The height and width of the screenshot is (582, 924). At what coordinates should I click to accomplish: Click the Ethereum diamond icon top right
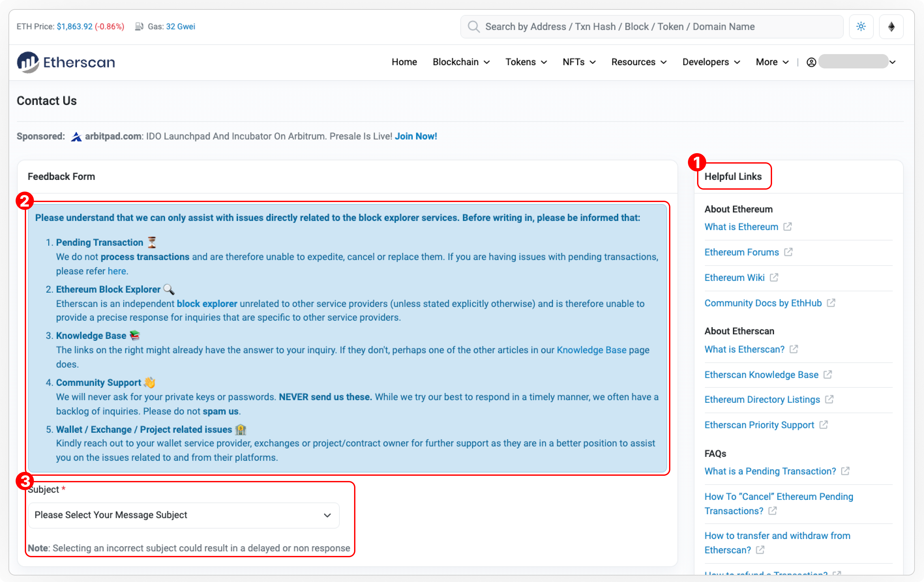tap(891, 26)
